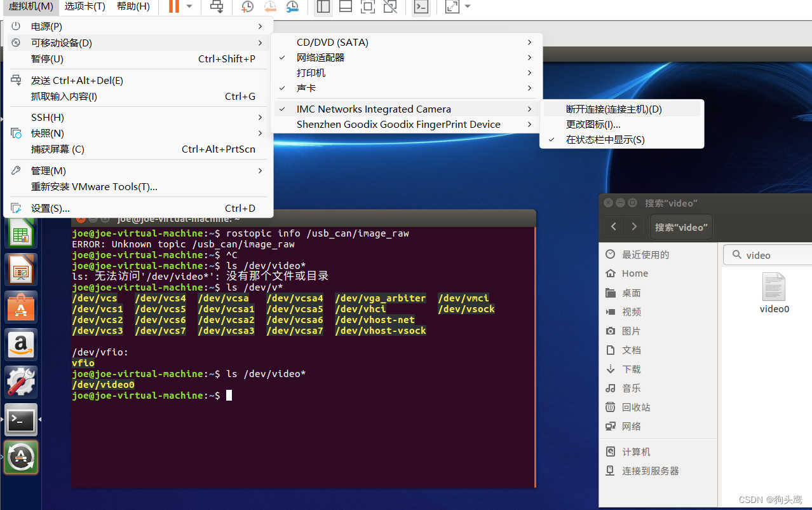This screenshot has width=812, height=510.
Task: Click the forward arrow in file manager
Action: 634,227
